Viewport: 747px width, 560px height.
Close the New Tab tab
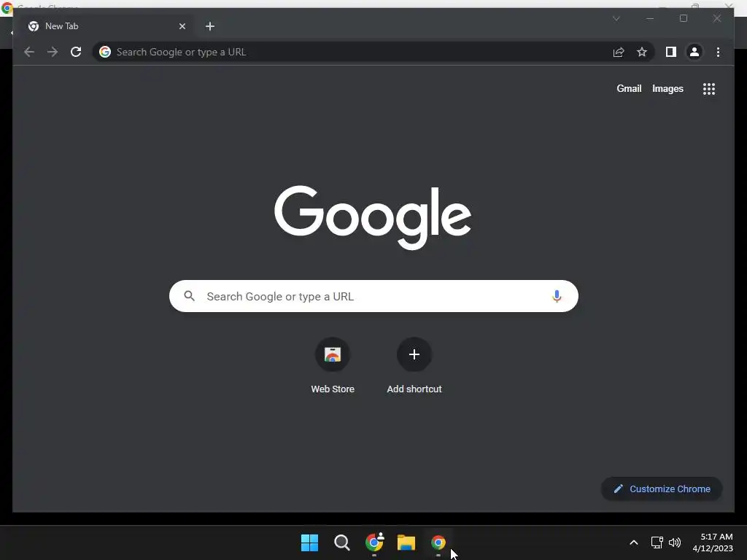[182, 26]
